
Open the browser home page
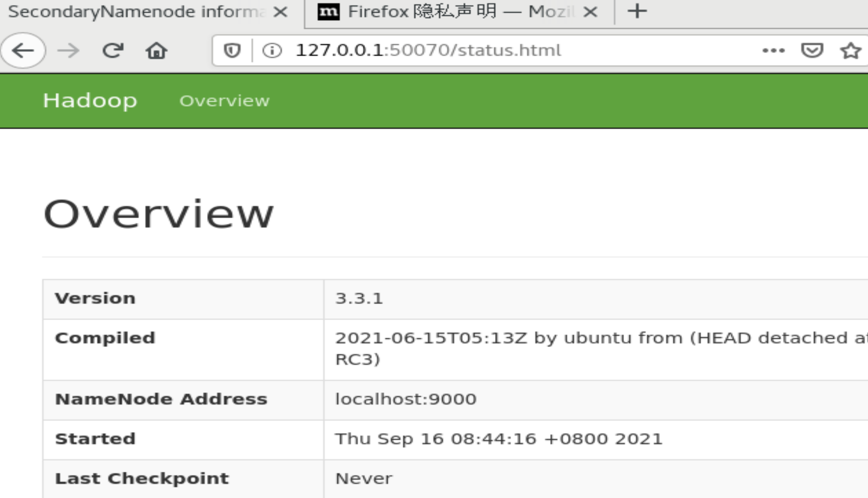point(156,50)
